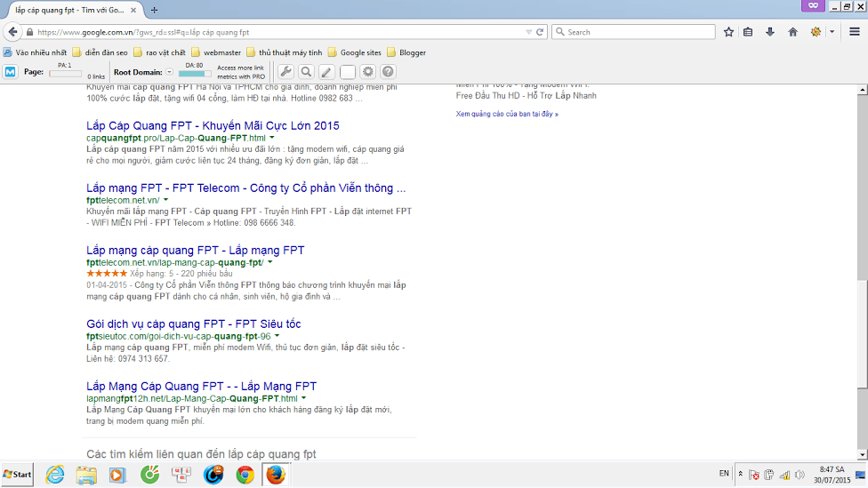This screenshot has height=488, width=868.
Task: Focus the URL address bar
Action: coord(277,32)
